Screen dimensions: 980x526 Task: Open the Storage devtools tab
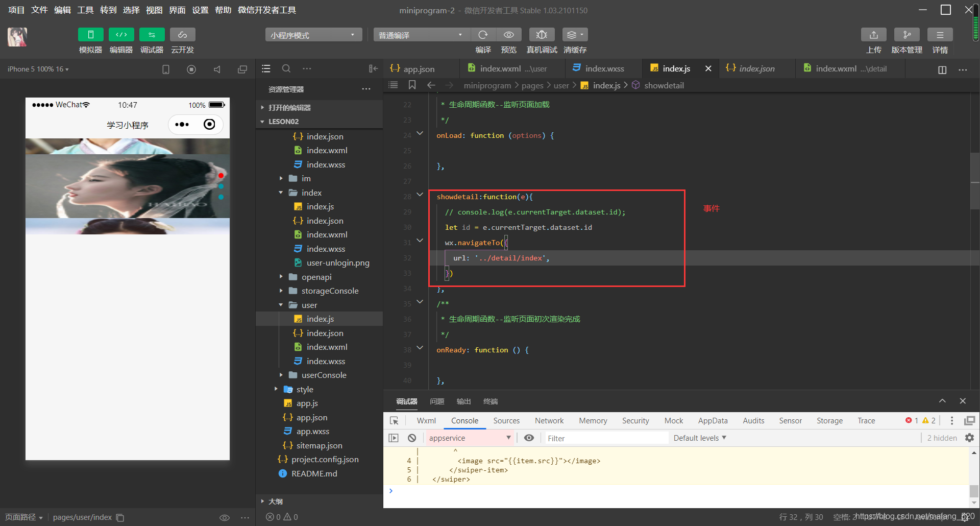point(829,420)
